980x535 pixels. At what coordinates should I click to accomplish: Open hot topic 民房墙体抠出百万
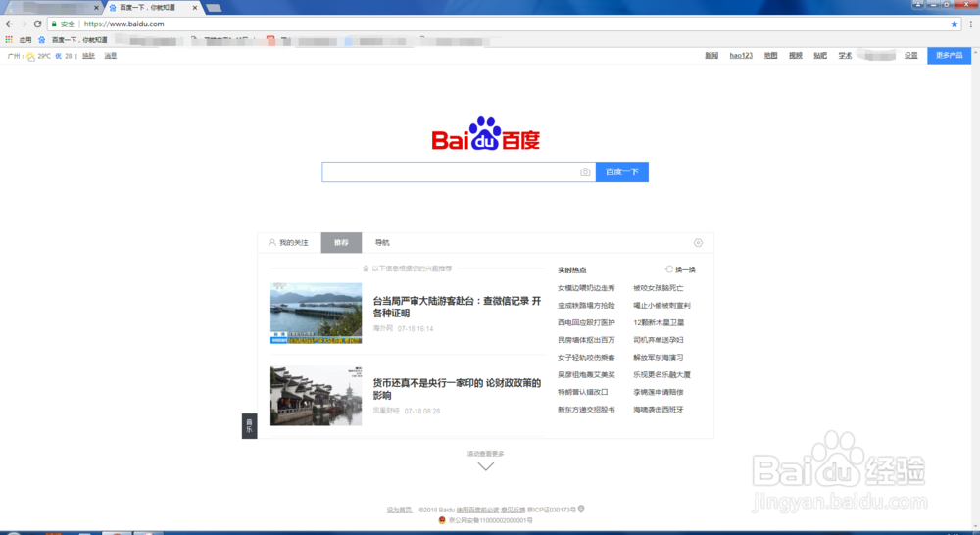click(x=586, y=340)
